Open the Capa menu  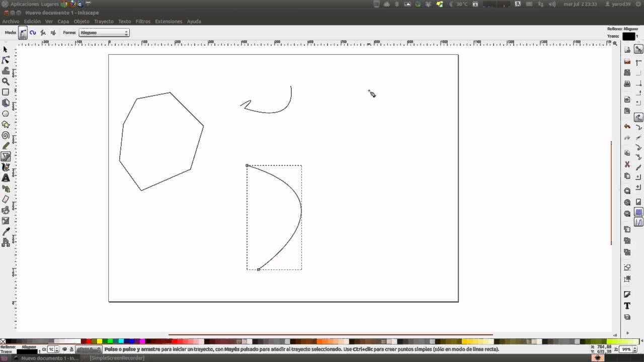click(63, 22)
